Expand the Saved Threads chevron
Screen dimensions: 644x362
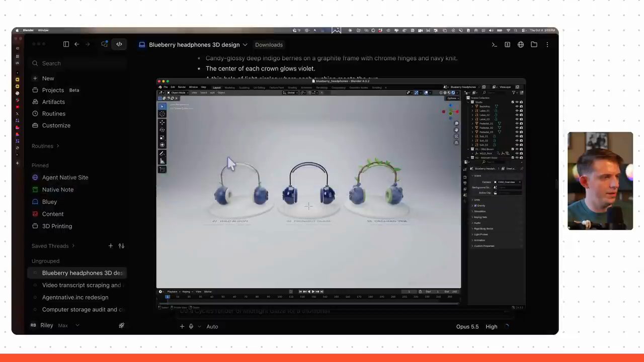pos(73,246)
